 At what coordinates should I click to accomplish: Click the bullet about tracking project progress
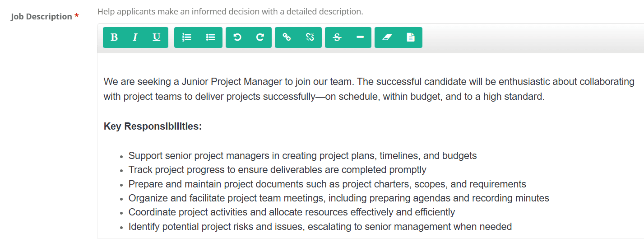click(278, 170)
